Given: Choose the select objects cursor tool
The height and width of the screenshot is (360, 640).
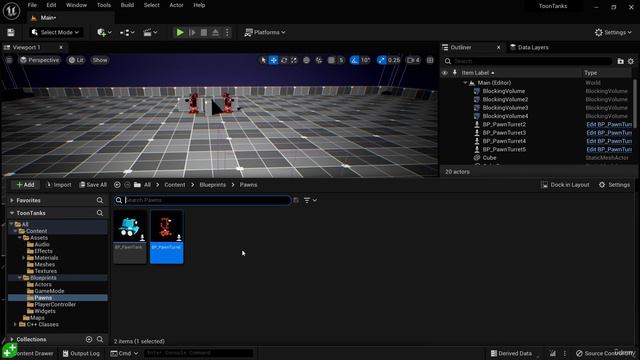Looking at the screenshot, I should pos(263,60).
